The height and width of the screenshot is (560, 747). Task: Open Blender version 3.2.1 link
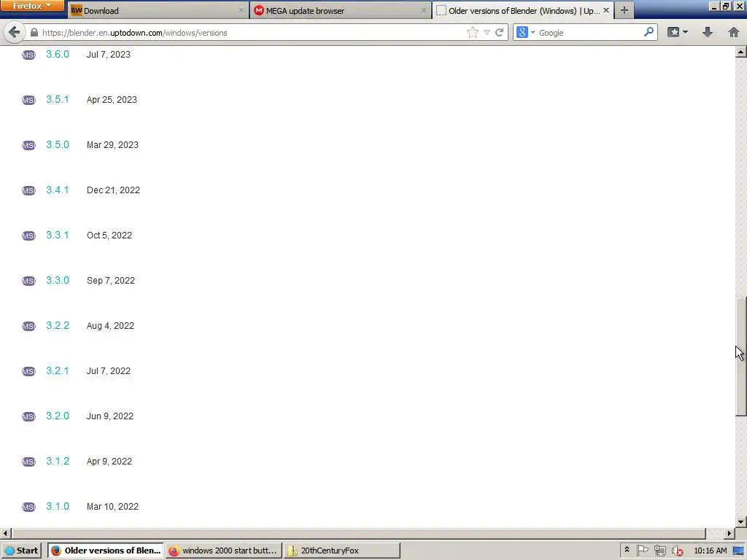coord(58,371)
